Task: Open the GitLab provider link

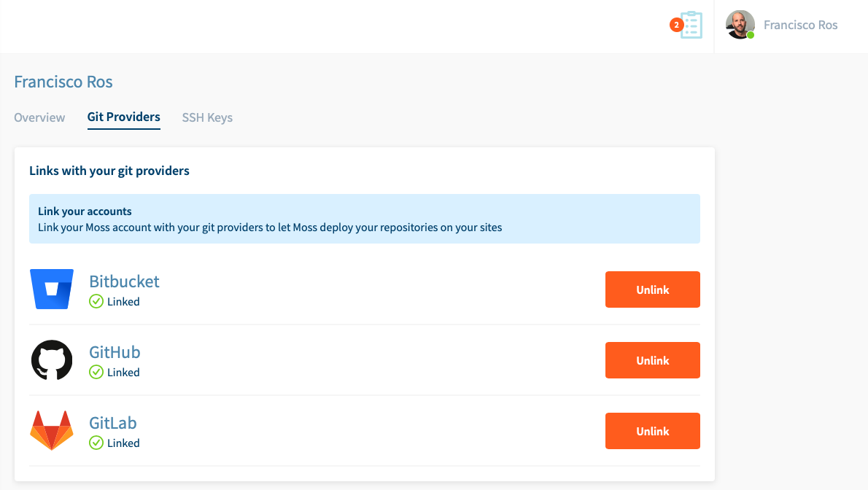Action: 113,423
